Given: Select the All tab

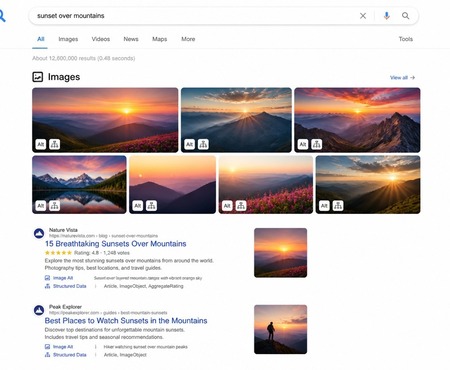Looking at the screenshot, I should point(41,39).
